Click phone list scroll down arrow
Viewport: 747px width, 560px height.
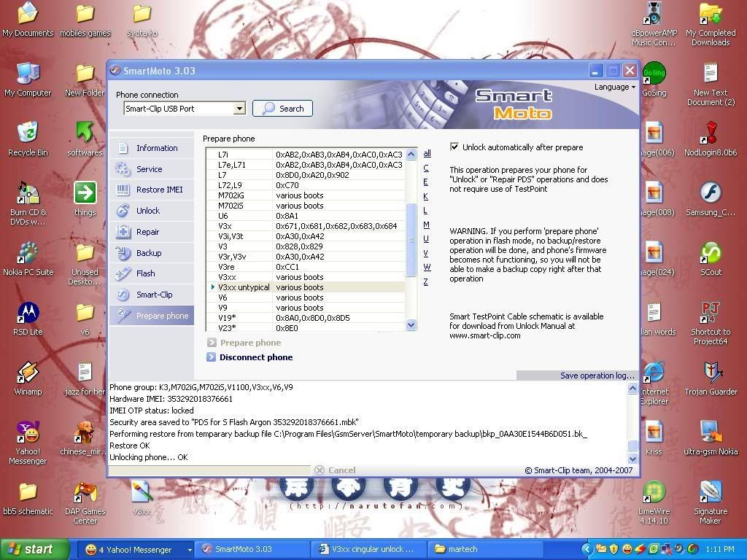411,325
